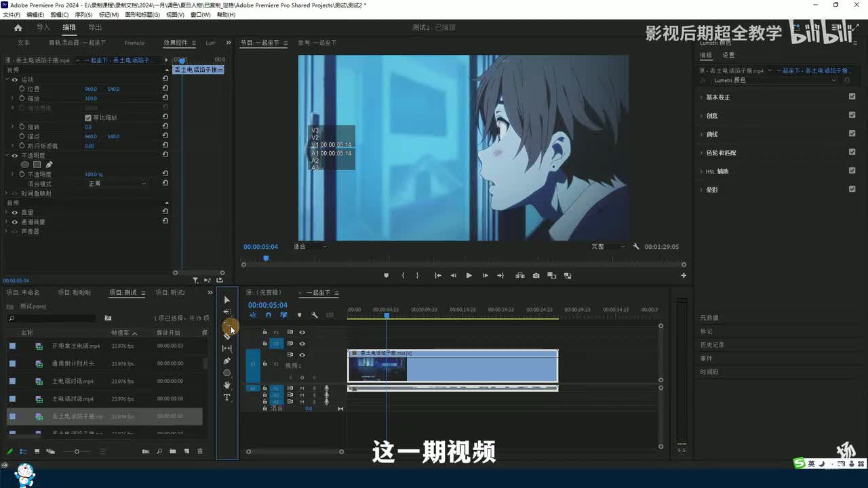Viewport: 868px width, 488px height.
Task: Select the Hand tool
Action: (x=226, y=385)
